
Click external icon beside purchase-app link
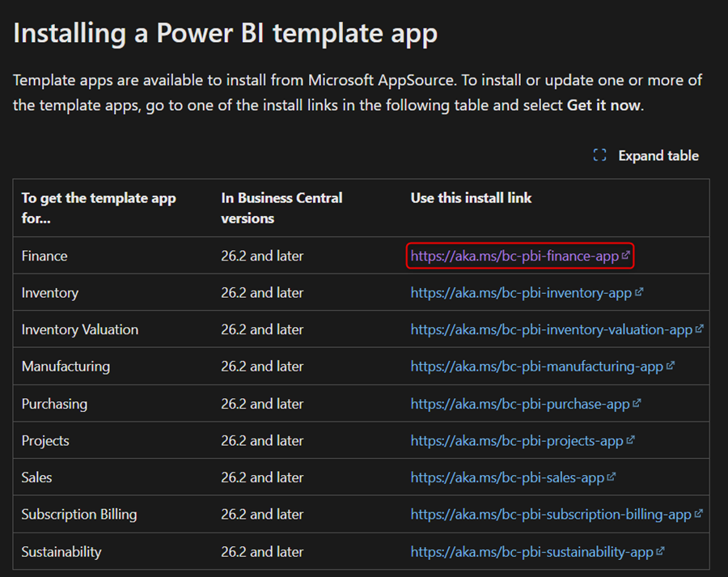(637, 403)
